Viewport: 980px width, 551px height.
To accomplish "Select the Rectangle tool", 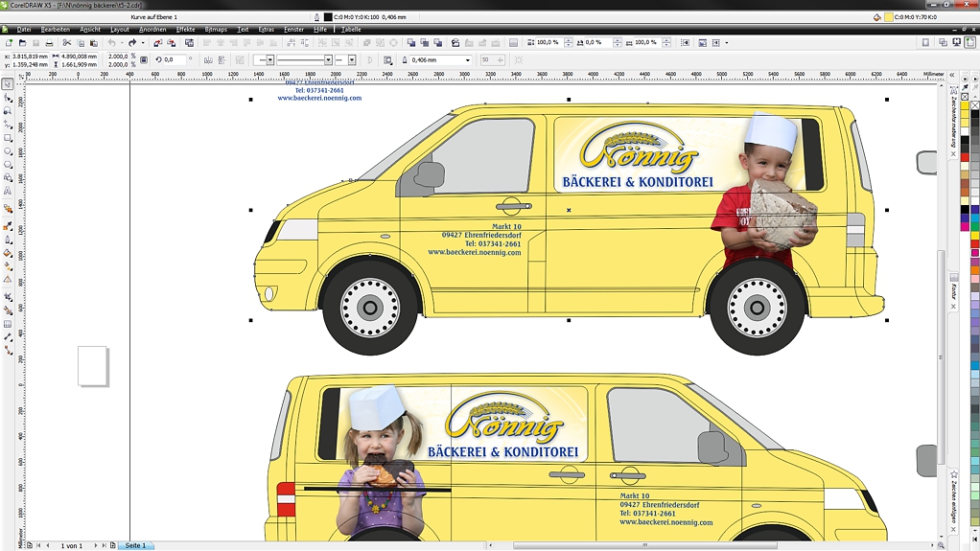I will click(8, 137).
